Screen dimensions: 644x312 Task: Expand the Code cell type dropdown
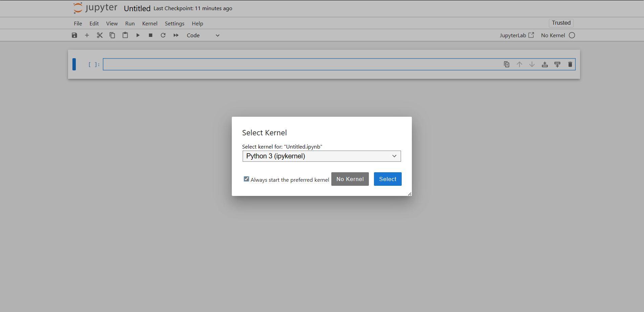pos(203,35)
